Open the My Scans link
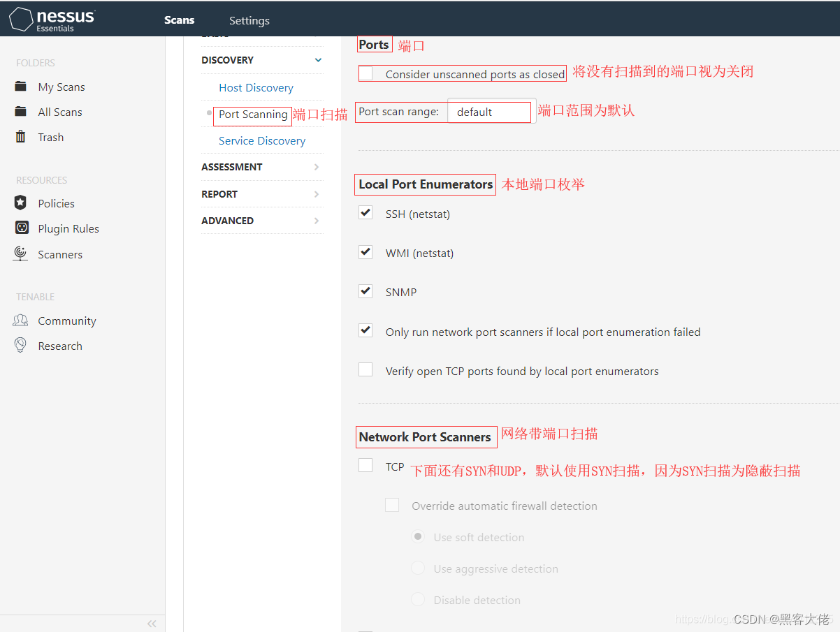The width and height of the screenshot is (840, 632). coord(61,87)
